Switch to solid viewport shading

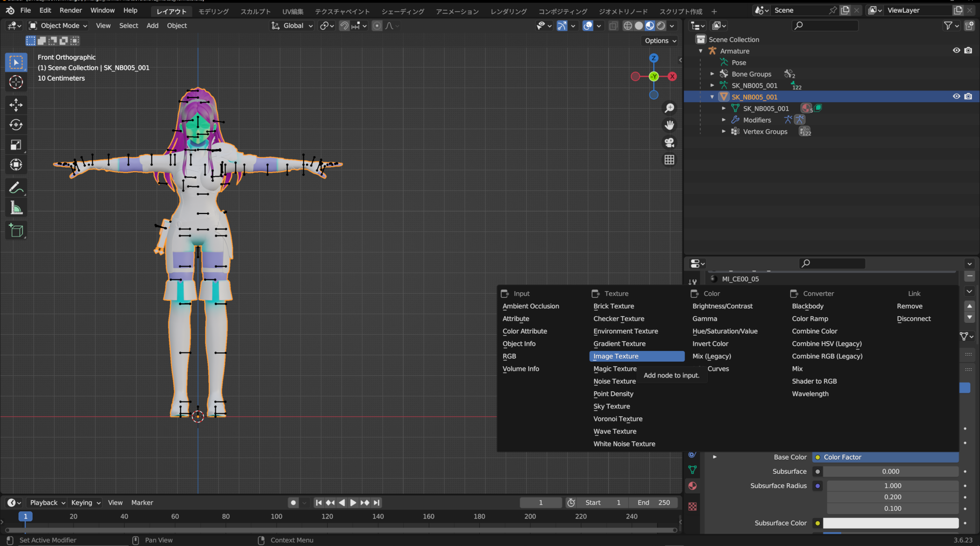click(x=639, y=26)
